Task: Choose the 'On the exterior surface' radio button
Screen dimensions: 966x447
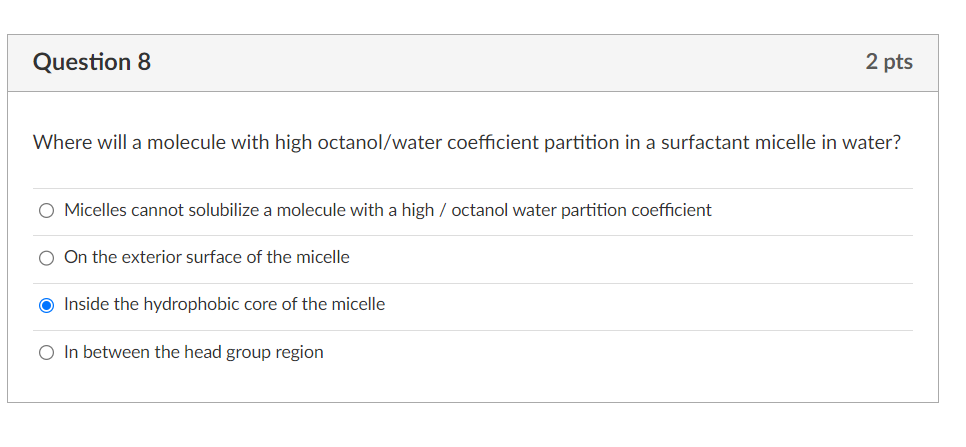Action: [x=46, y=258]
